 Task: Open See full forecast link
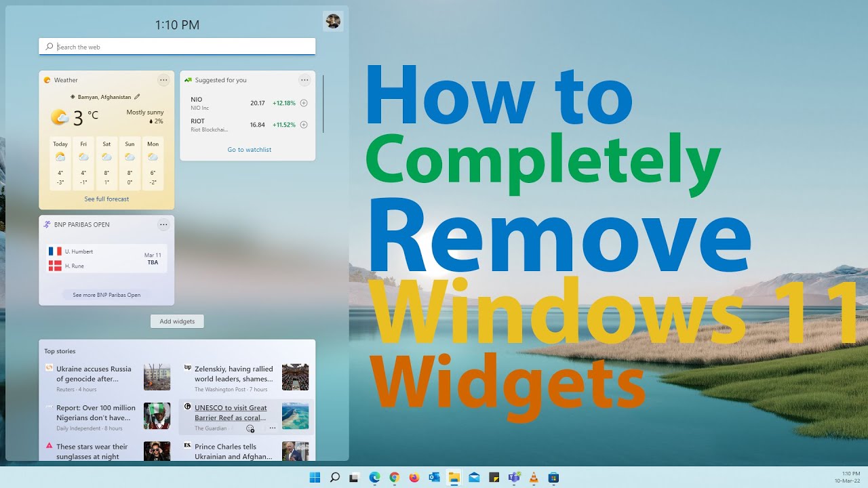coord(106,199)
